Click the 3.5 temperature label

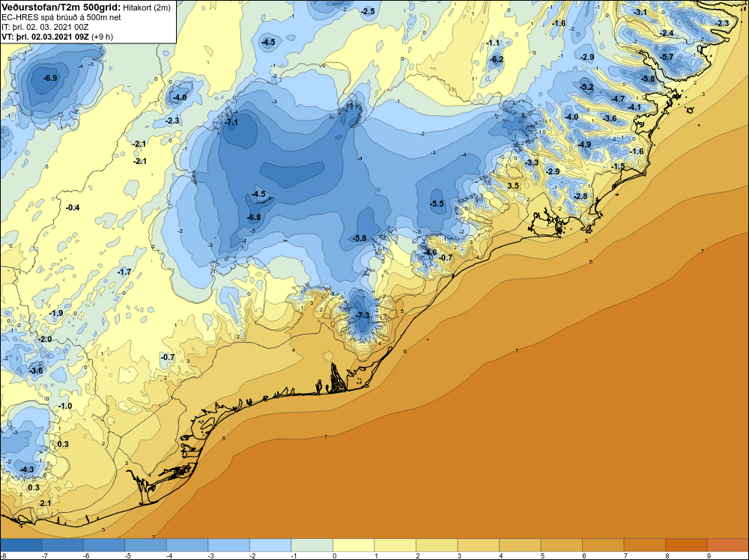[x=513, y=186]
